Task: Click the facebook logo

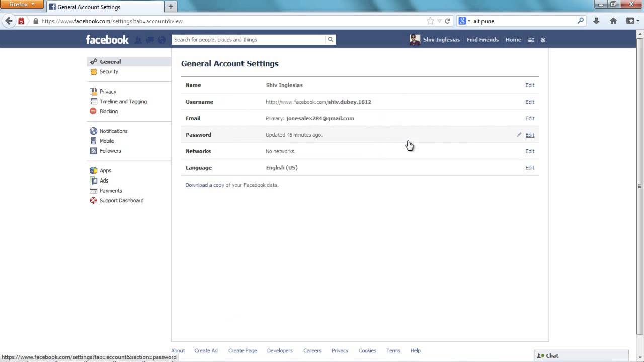Action: 107,40
